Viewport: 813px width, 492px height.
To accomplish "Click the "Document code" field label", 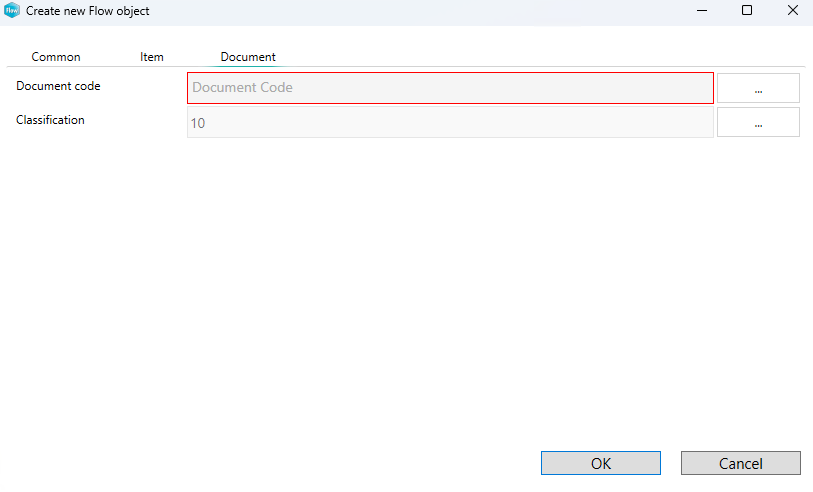I will click(58, 86).
